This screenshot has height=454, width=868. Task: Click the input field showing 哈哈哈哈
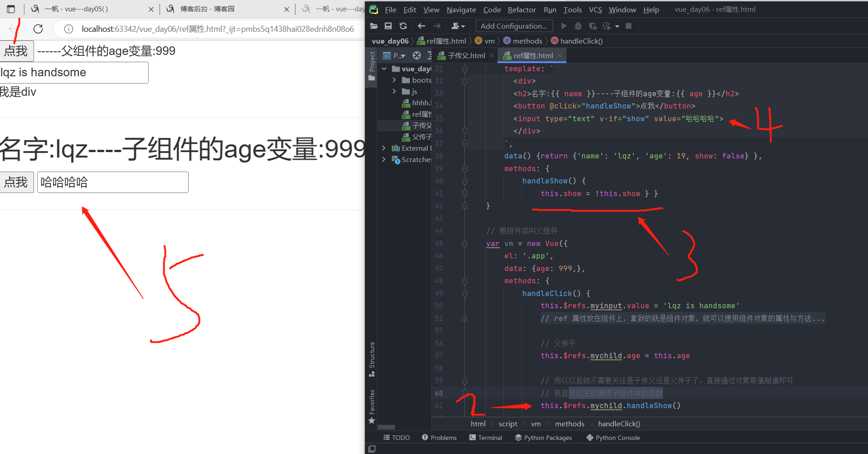(x=112, y=182)
